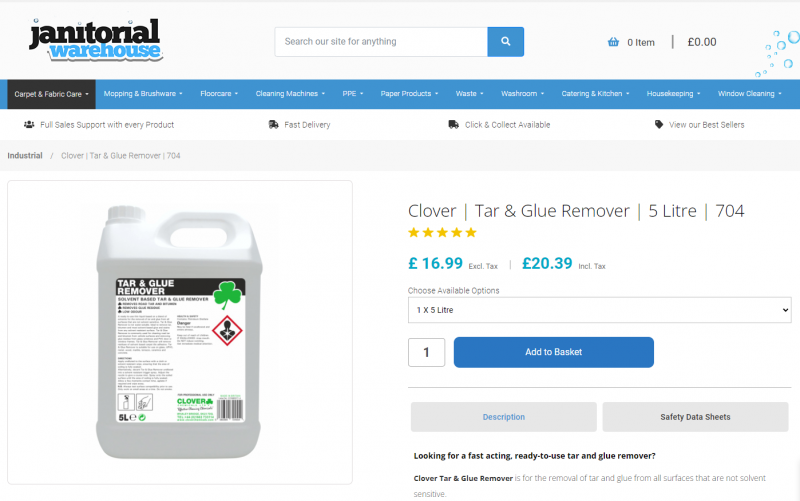This screenshot has width=800, height=501.
Task: Open the 1 X 5 Litre options dropdown
Action: 599,310
